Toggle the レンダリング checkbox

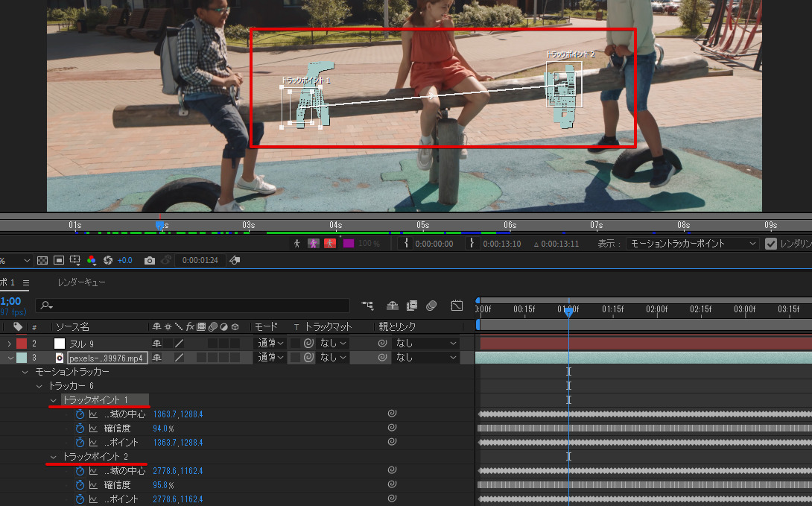tap(771, 244)
